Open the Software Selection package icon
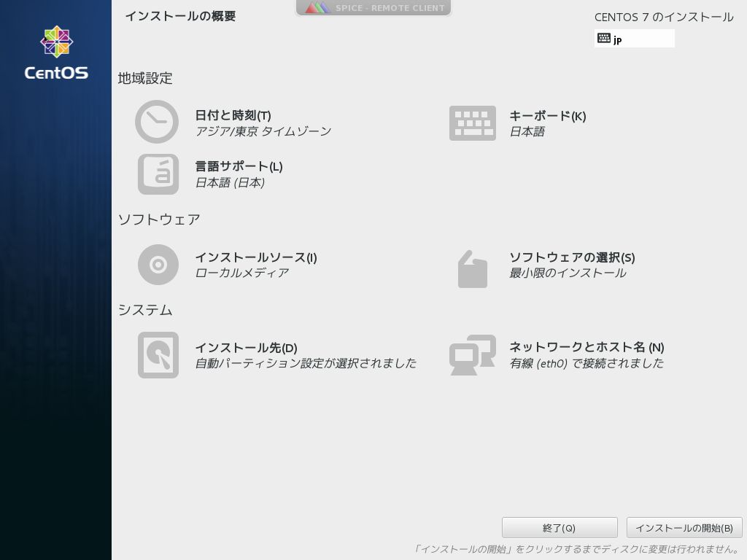This screenshot has width=747, height=560. [473, 268]
